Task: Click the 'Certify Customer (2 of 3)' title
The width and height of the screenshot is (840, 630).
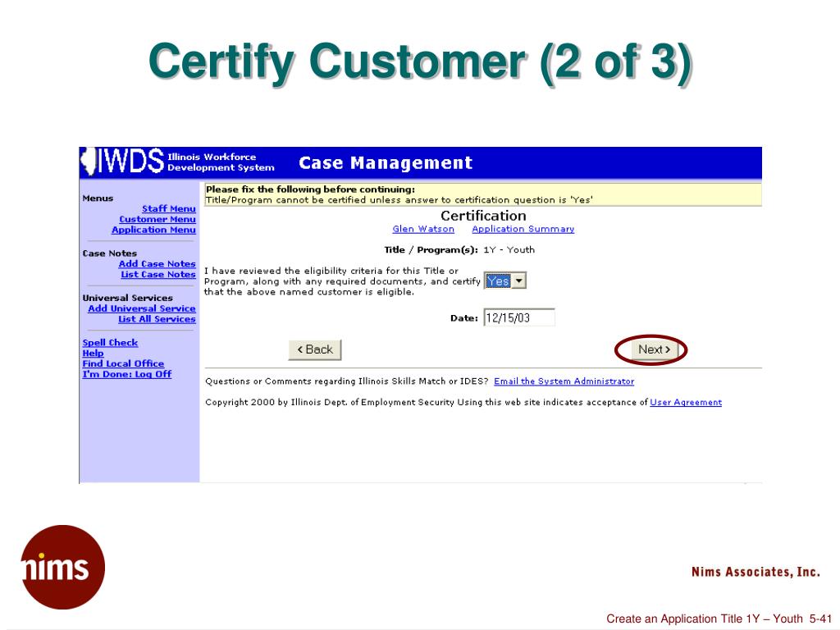Action: 421,62
